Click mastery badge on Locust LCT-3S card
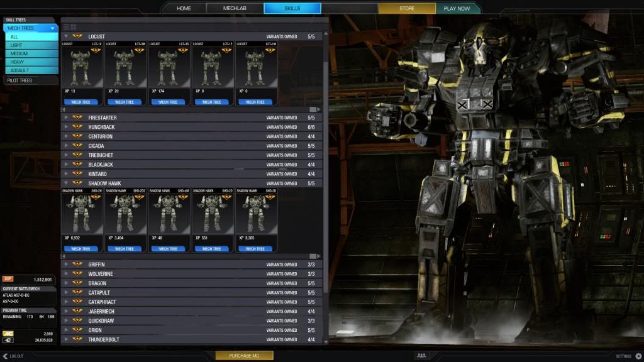The width and height of the screenshot is (644, 362). tap(183, 50)
